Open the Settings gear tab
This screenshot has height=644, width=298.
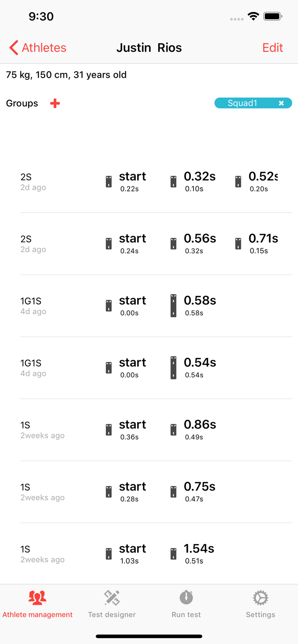click(261, 604)
